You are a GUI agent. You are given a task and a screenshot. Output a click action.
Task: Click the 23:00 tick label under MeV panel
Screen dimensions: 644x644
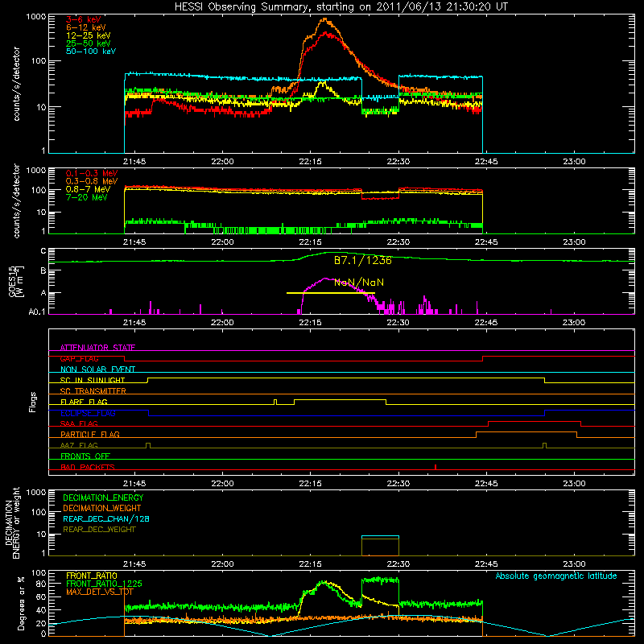click(x=574, y=242)
